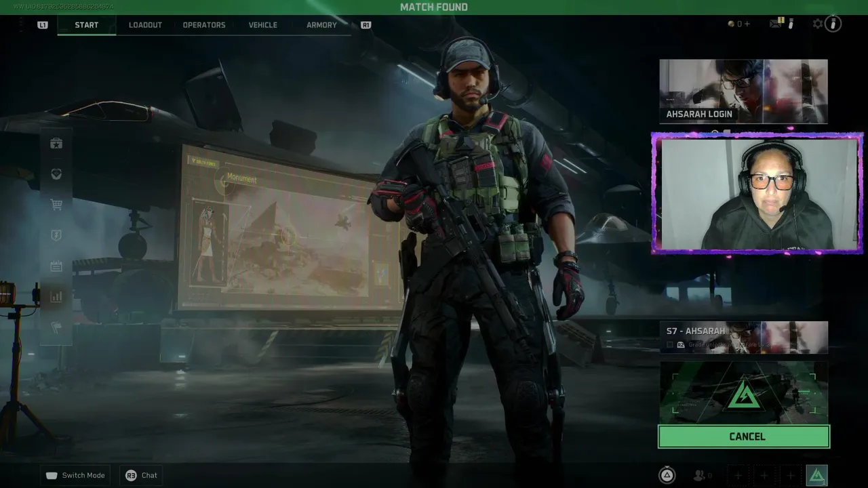868x488 pixels.
Task: Click the R2 icon on S7 banner
Action: tap(681, 345)
